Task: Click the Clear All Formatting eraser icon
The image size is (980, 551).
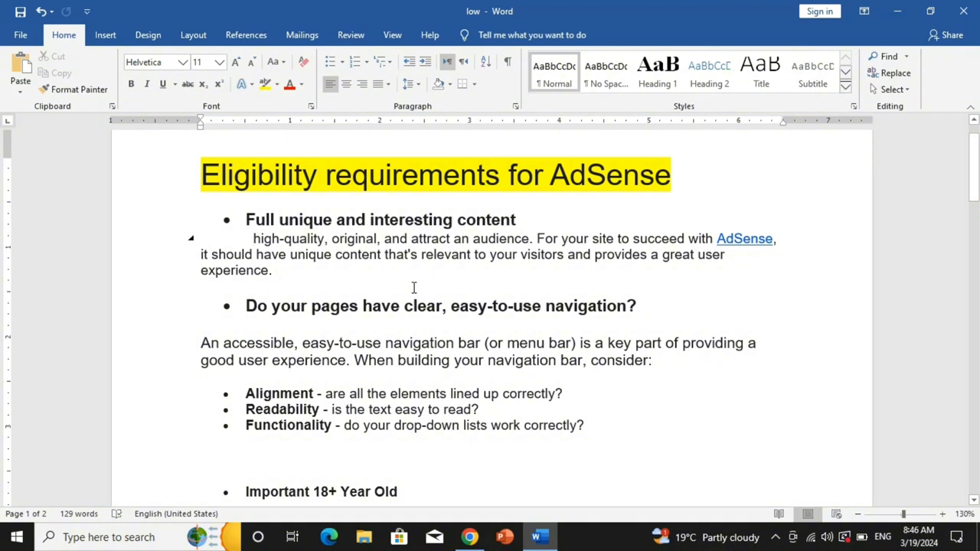Action: [x=304, y=62]
